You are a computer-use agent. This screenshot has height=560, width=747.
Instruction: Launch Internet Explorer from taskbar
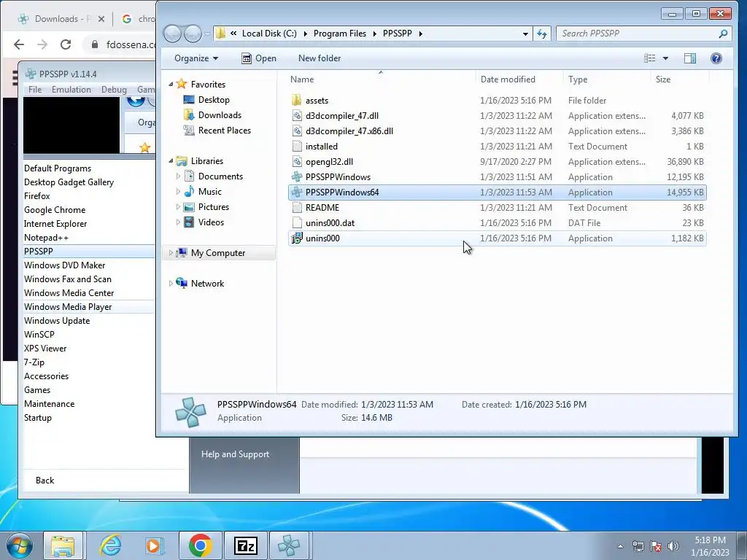111,545
